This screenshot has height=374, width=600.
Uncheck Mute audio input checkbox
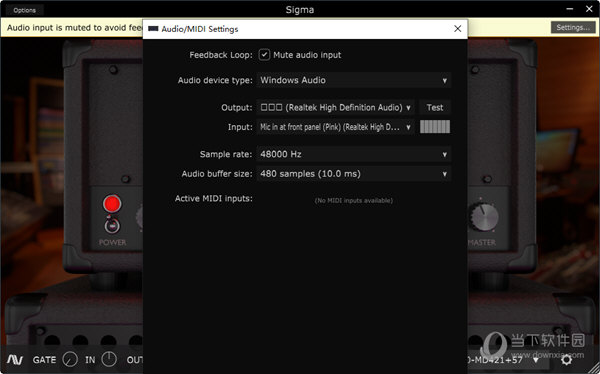coord(264,55)
